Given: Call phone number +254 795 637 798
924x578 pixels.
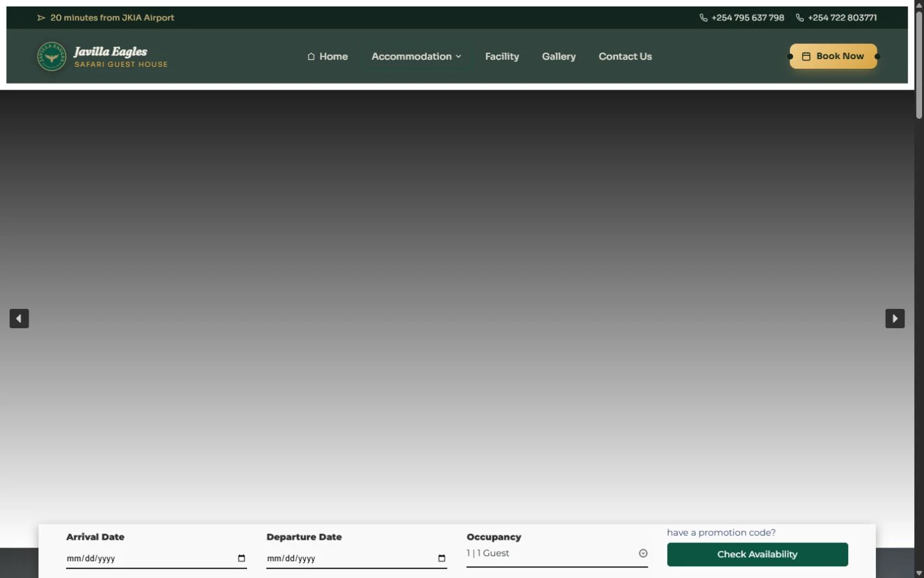Looking at the screenshot, I should [x=748, y=18].
